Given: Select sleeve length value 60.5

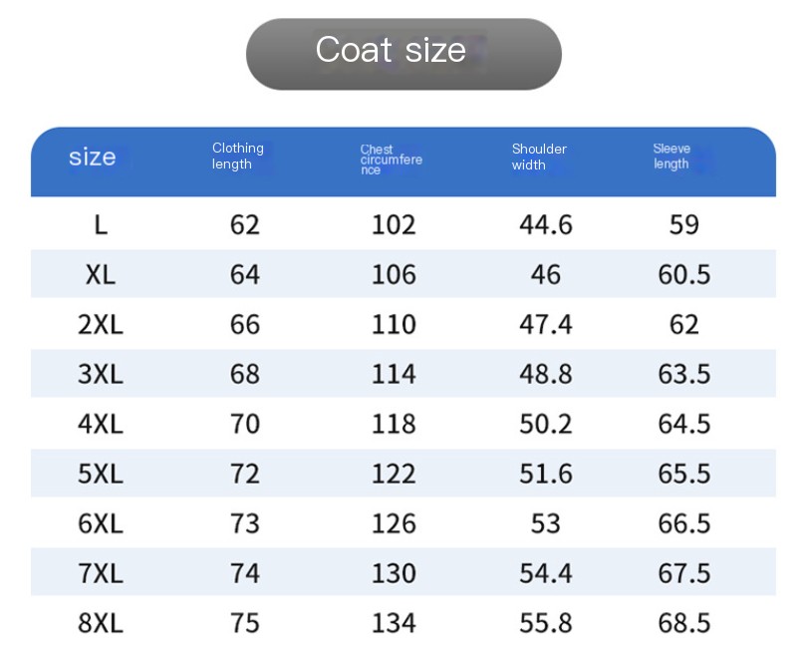Looking at the screenshot, I should point(684,274).
